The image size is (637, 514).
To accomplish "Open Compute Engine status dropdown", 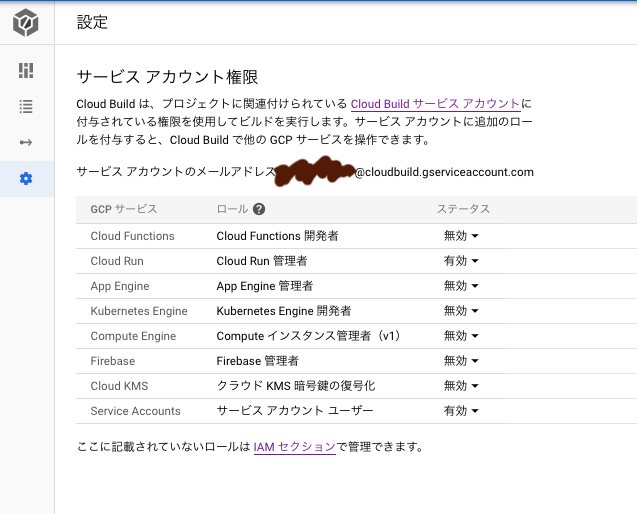I will click(461, 336).
